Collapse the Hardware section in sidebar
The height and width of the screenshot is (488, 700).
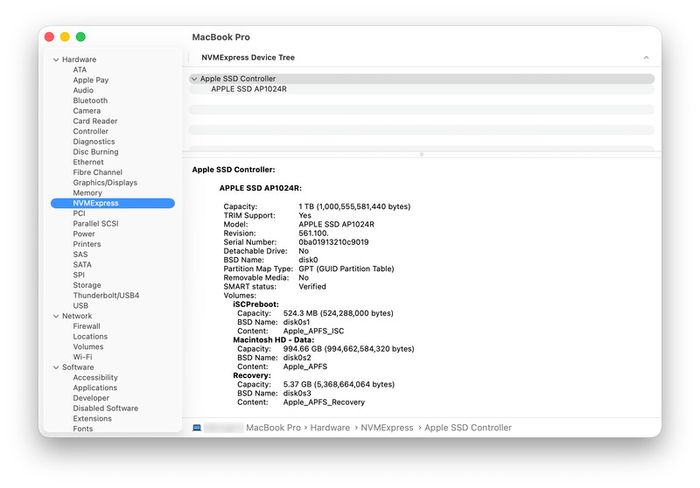click(56, 59)
